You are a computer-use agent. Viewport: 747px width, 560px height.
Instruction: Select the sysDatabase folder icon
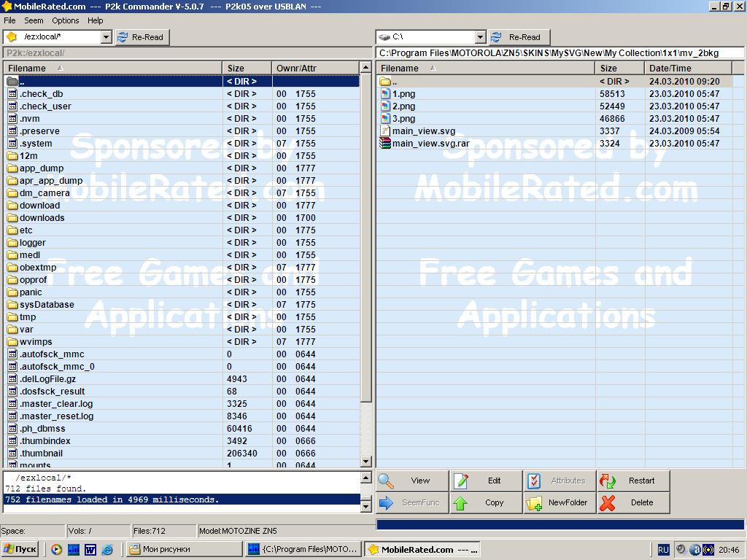pos(12,304)
